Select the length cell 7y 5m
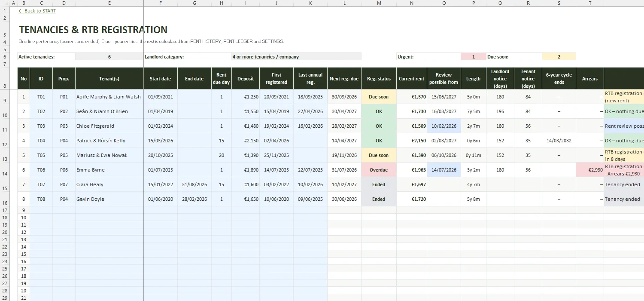The image size is (644, 301). (473, 111)
